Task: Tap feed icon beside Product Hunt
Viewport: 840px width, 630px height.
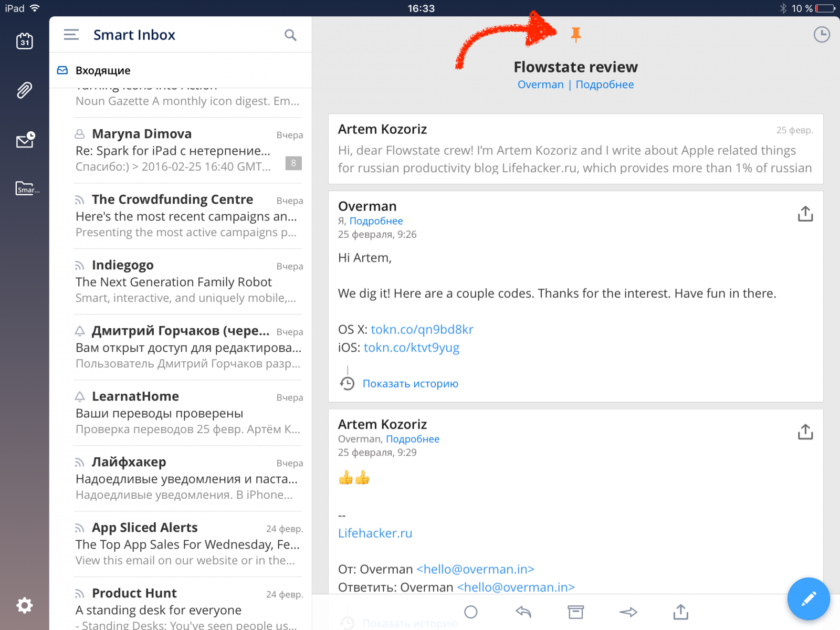Action: pyautogui.click(x=79, y=594)
